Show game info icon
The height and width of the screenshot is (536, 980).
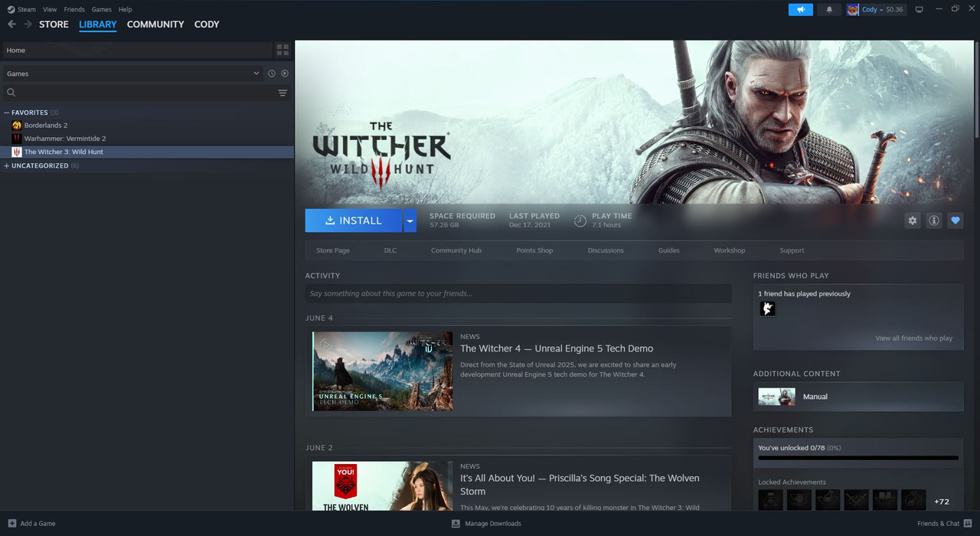click(934, 221)
